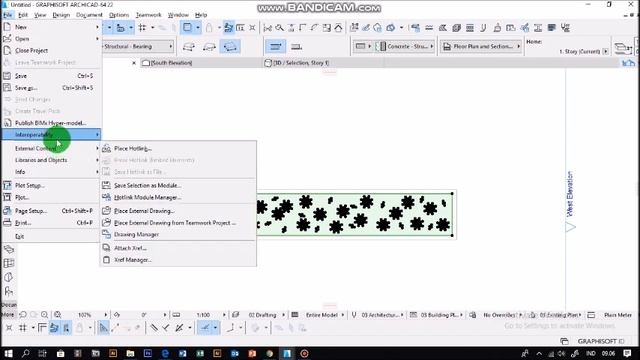The width and height of the screenshot is (640, 360).
Task: Expand the New submenu
Action: pos(51,27)
